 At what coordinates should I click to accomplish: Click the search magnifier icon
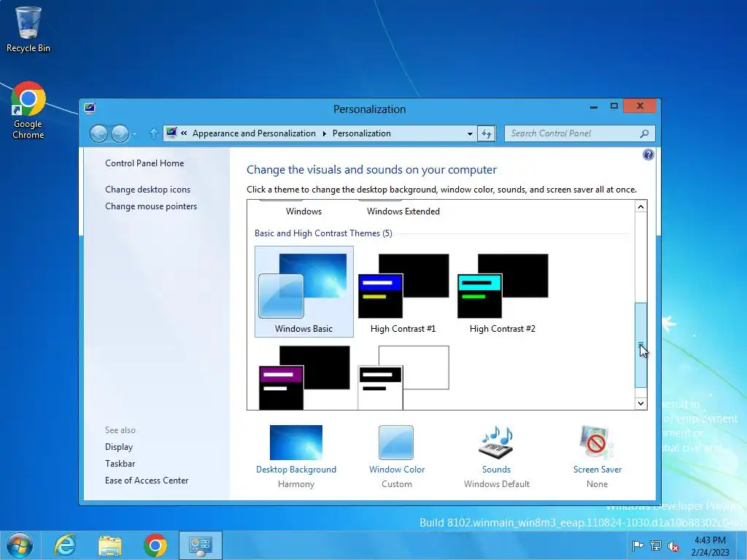[644, 134]
